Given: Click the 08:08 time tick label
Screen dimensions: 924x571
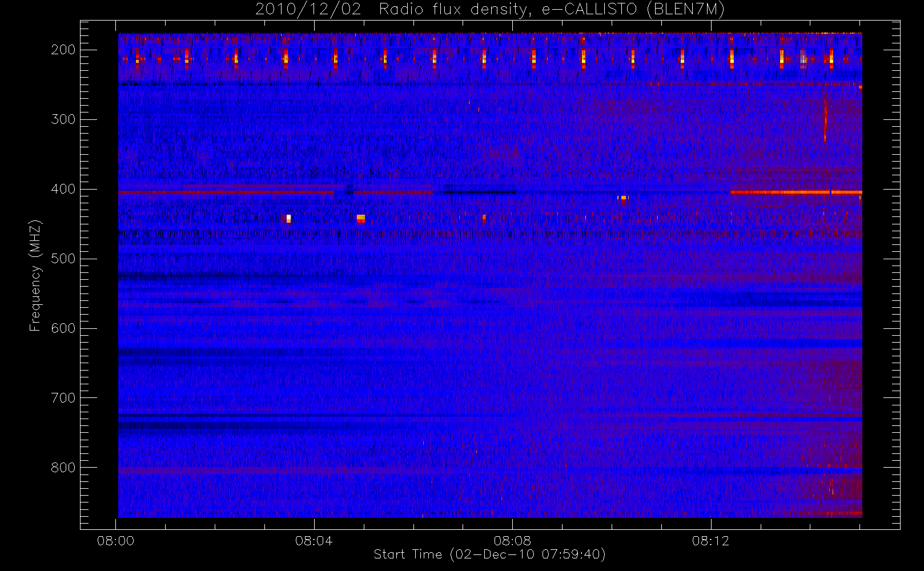Looking at the screenshot, I should [512, 541].
